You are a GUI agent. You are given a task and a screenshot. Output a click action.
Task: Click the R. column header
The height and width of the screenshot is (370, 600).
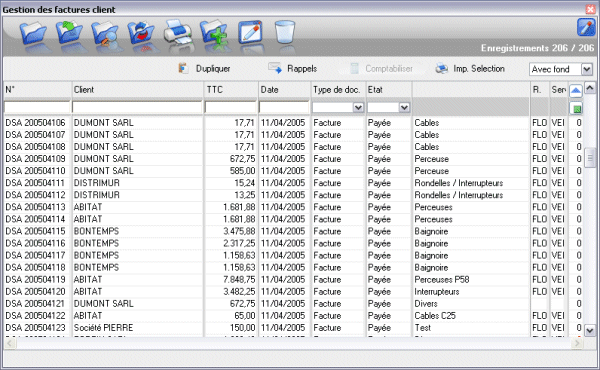coord(540,90)
